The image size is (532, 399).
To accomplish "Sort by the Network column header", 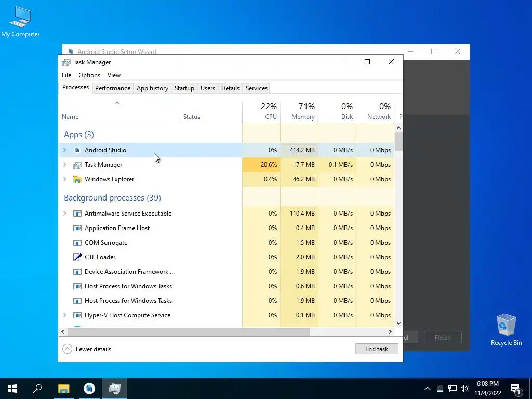I will coord(375,112).
